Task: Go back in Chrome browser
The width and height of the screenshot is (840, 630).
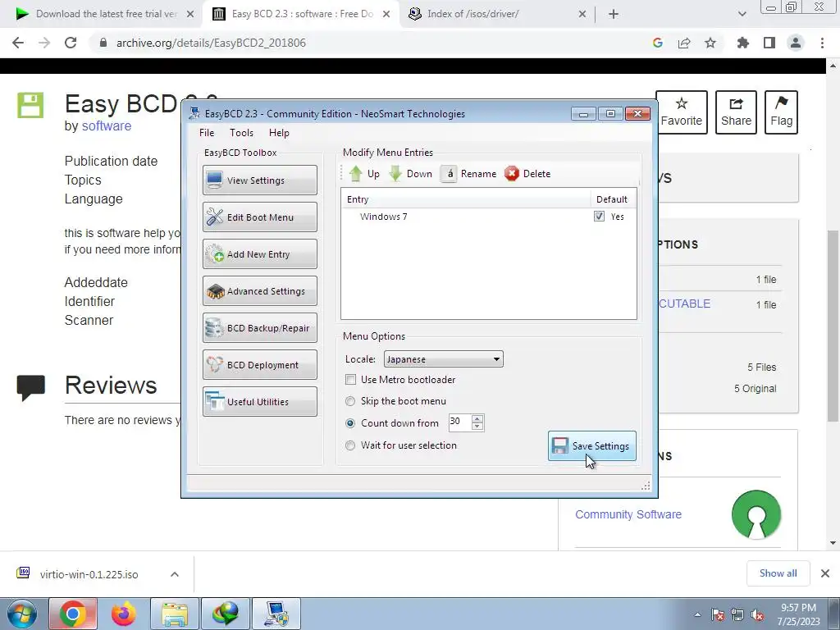Action: tap(18, 43)
